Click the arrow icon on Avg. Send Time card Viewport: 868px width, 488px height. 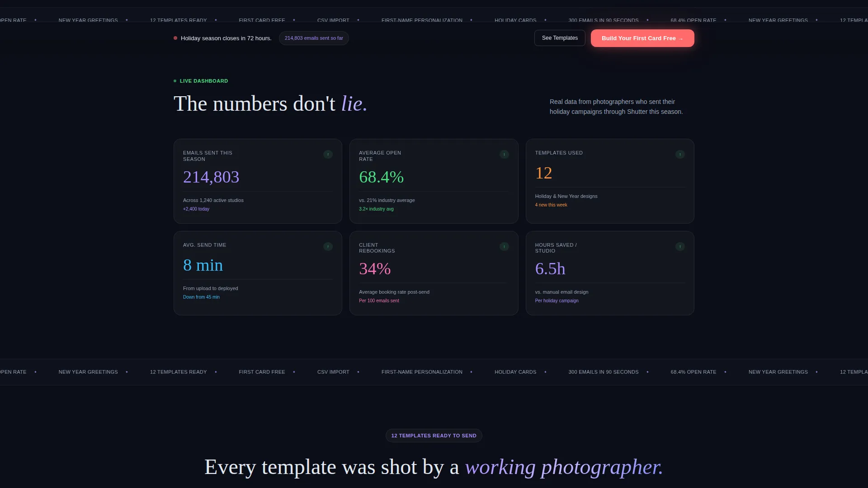pyautogui.click(x=328, y=247)
